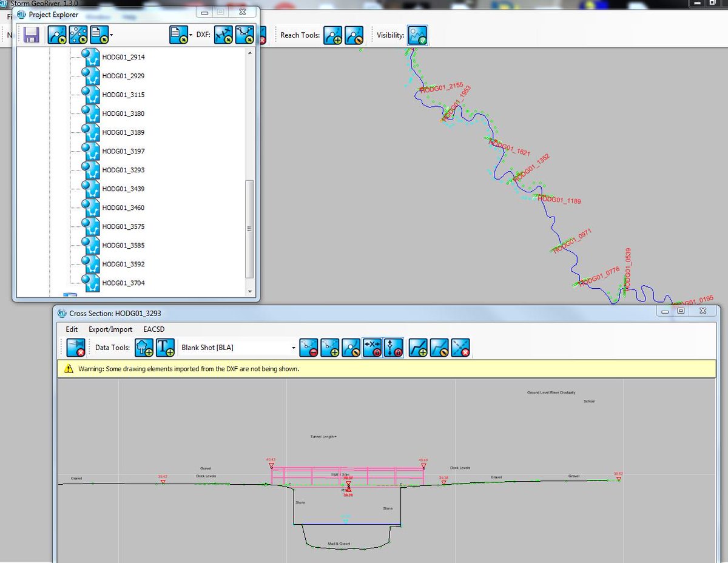
Task: Click the Project Explorer scrollbar down arrow
Action: 249,292
